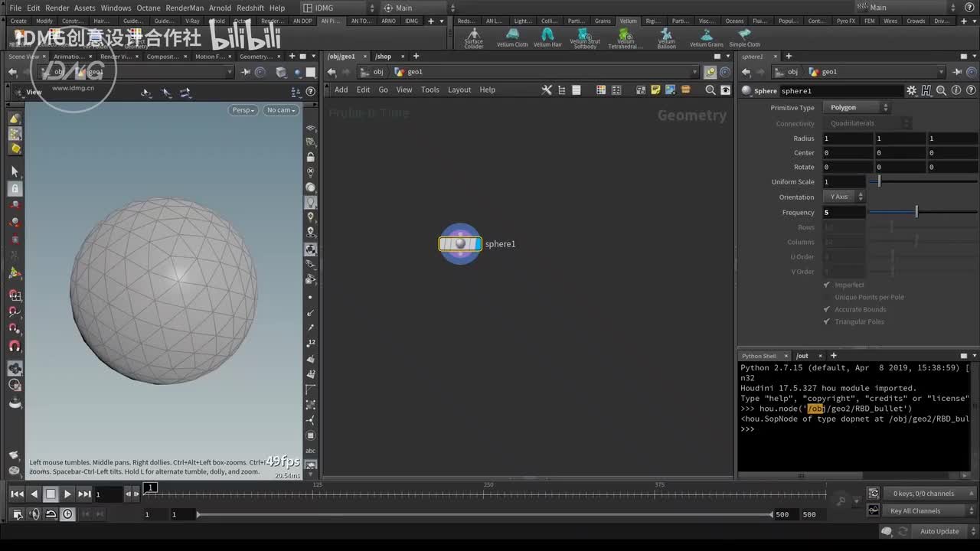980x551 pixels.
Task: Select the Vellum Cloth shelf tool
Action: pos(512,37)
